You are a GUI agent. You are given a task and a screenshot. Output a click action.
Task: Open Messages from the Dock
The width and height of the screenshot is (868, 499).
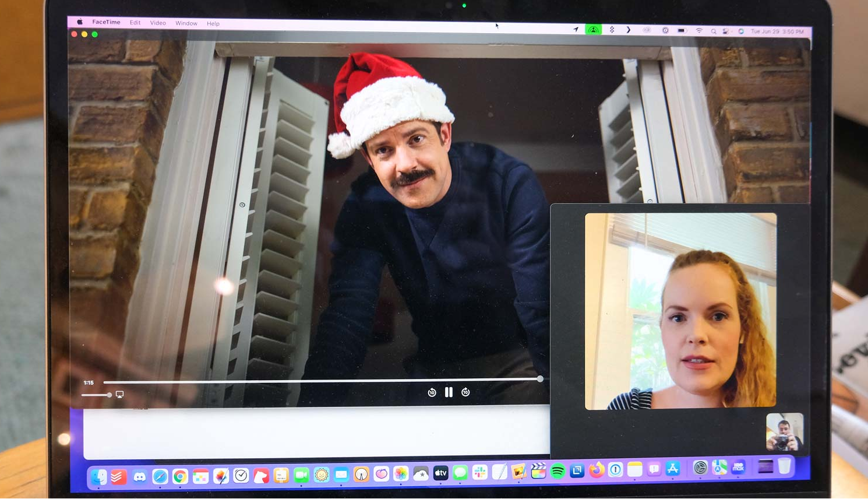[460, 473]
